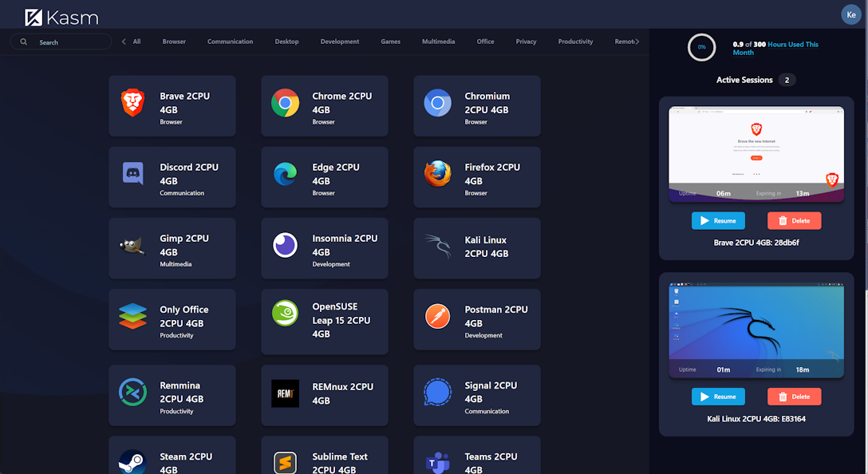Delete the Kali Linux session
Image resolution: width=868 pixels, height=474 pixels.
[x=794, y=397]
